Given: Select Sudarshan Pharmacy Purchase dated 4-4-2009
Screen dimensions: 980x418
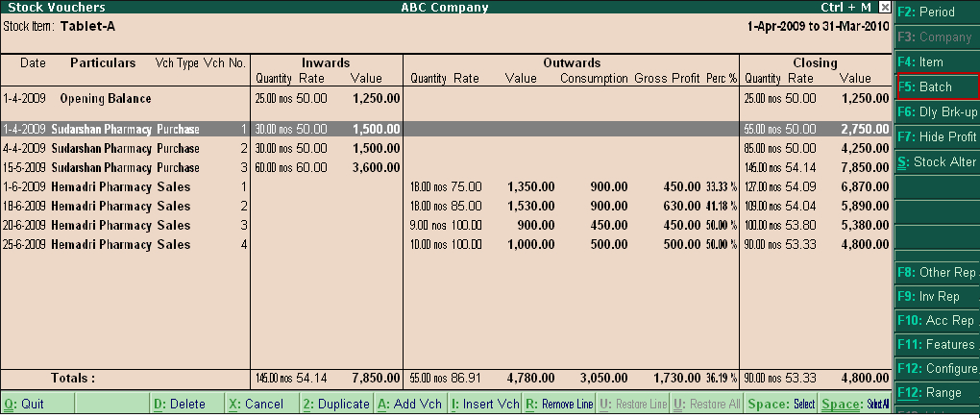Looking at the screenshot, I should (x=445, y=149).
